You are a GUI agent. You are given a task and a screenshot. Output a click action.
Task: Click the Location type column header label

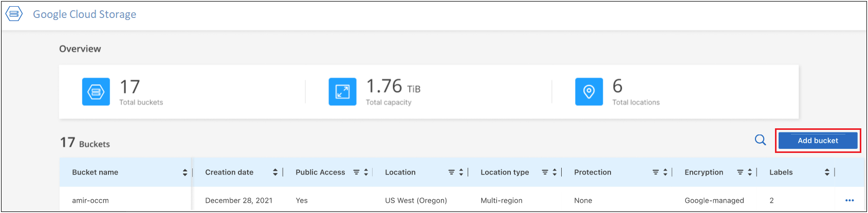tap(505, 172)
